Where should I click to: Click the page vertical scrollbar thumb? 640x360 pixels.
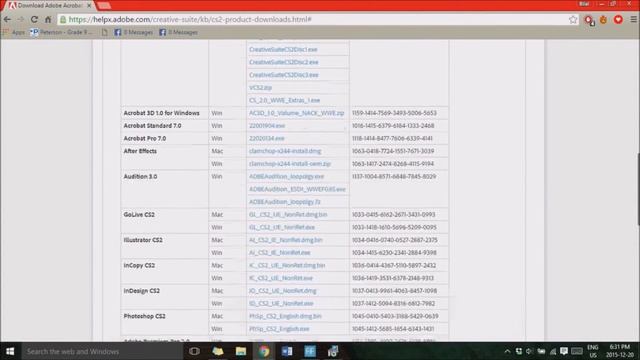coord(638,189)
